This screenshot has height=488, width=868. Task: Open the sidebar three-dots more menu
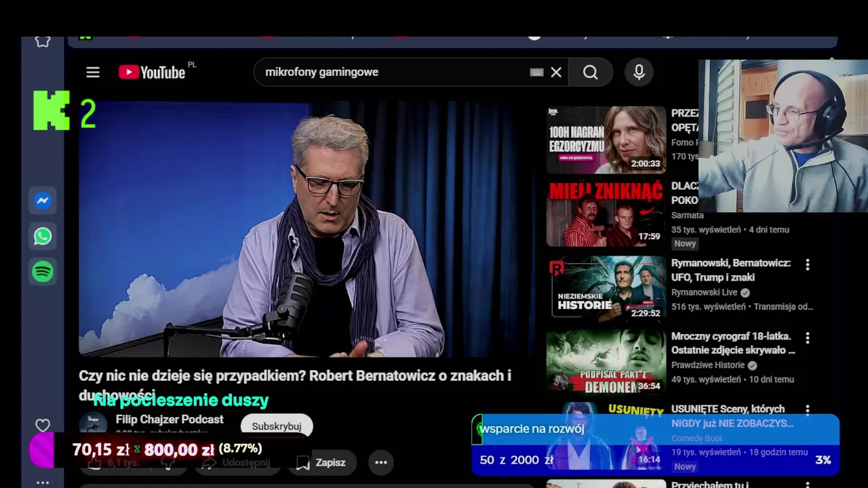(x=43, y=483)
